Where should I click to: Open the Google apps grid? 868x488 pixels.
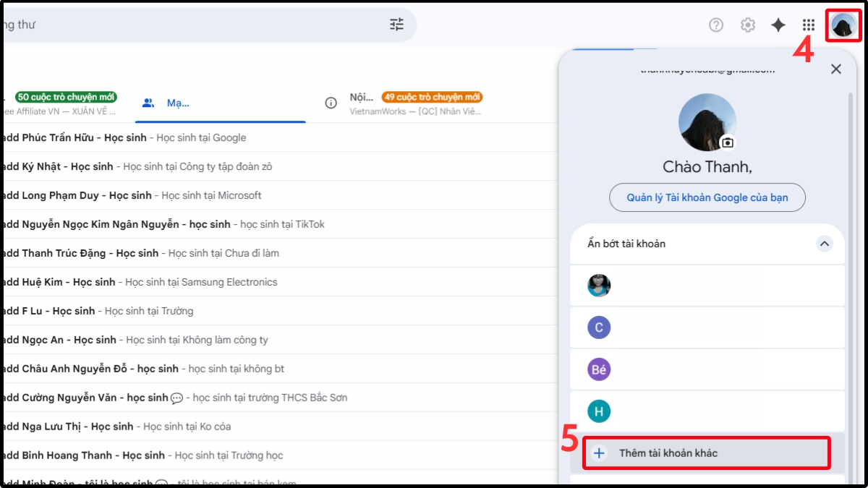click(809, 24)
